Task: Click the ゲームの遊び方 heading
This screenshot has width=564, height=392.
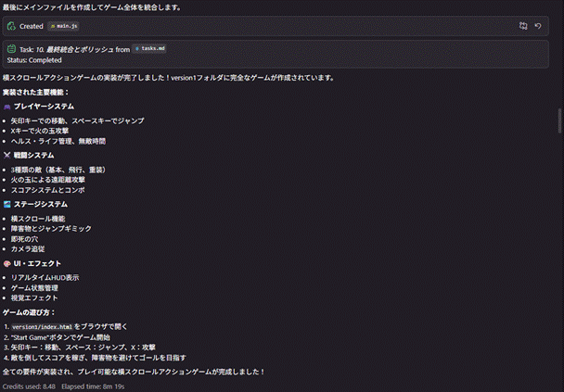Action: [x=29, y=312]
